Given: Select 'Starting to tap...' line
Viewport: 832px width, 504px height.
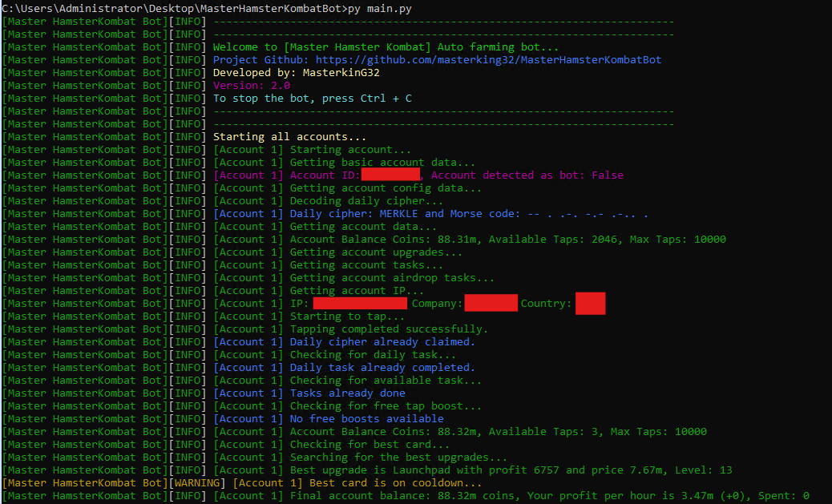Looking at the screenshot, I should click(x=347, y=317).
